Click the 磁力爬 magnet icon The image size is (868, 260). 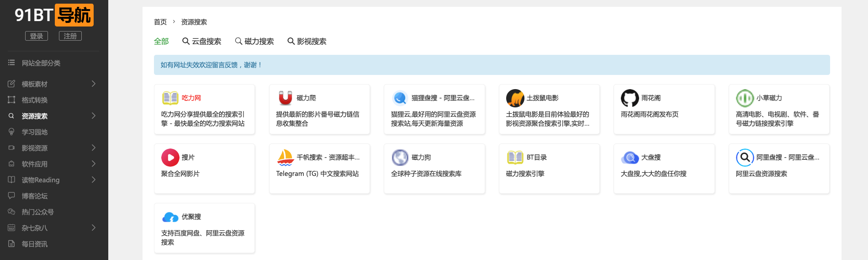tap(286, 98)
